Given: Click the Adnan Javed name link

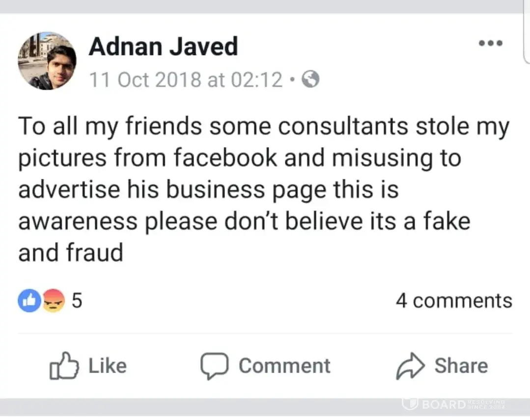Looking at the screenshot, I should pyautogui.click(x=163, y=47).
